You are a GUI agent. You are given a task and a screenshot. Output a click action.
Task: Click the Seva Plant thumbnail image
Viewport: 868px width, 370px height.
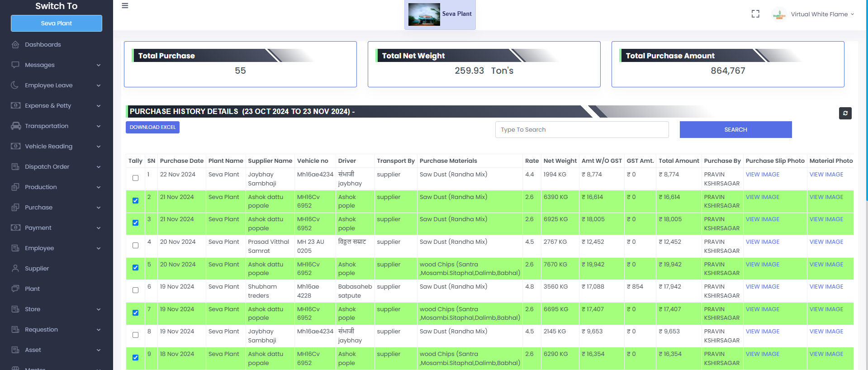coord(424,14)
